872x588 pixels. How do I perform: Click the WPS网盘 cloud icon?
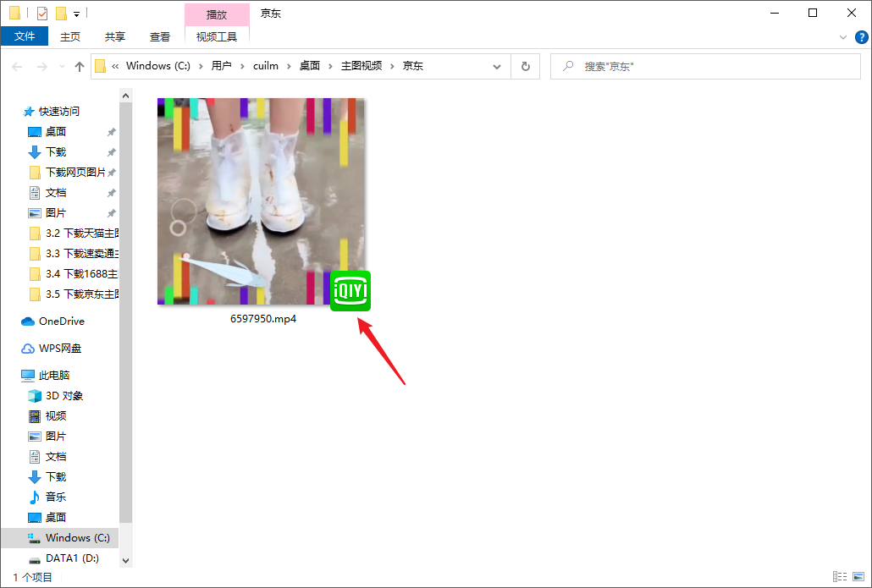pyautogui.click(x=28, y=349)
